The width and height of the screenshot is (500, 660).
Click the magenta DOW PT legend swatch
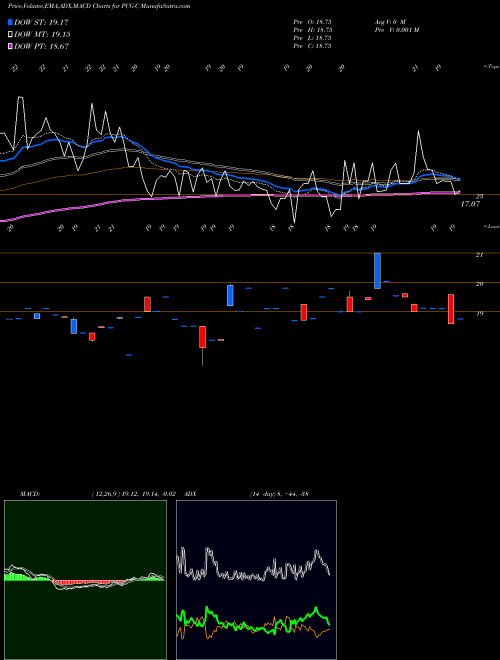point(10,46)
